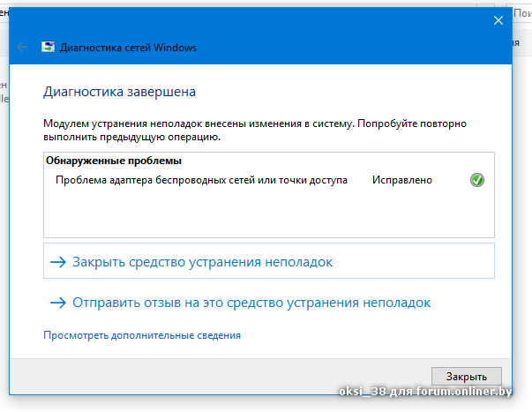The height and width of the screenshot is (412, 532).
Task: Close the dialog with the X button
Action: [x=498, y=20]
